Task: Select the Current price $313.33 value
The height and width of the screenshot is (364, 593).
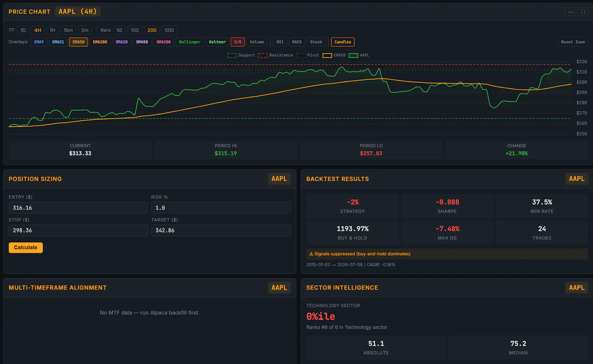Action: point(80,153)
